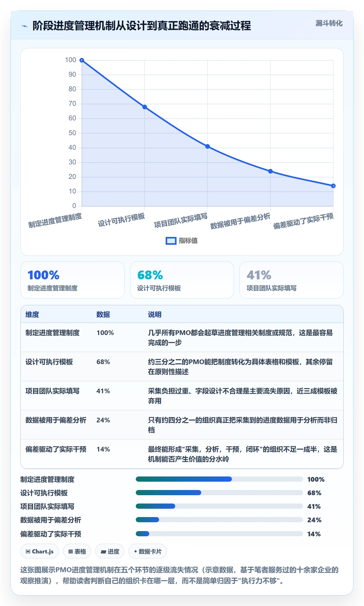Click the 漏斗转化 tag in the header
Image resolution: width=364 pixels, height=606 pixels.
click(x=329, y=23)
